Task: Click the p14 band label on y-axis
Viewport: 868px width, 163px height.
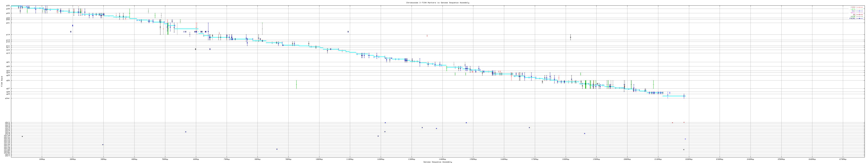Action: pyautogui.click(x=8, y=34)
